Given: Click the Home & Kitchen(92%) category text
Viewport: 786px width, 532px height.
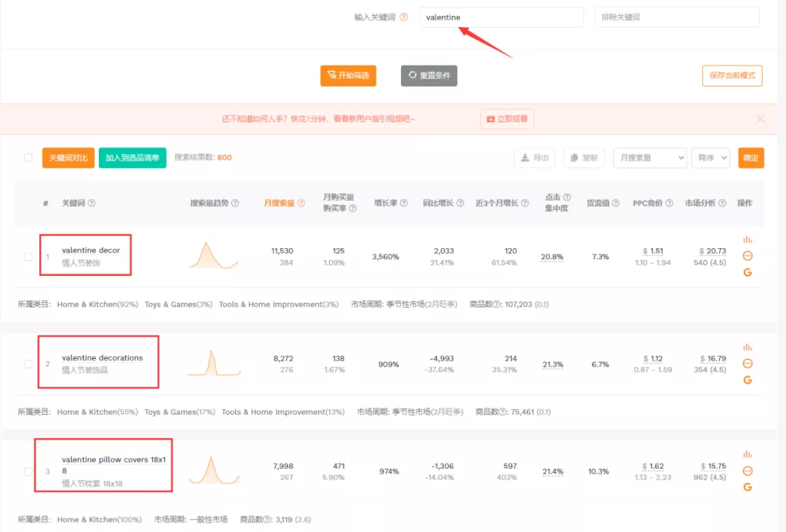Looking at the screenshot, I should 98,304.
